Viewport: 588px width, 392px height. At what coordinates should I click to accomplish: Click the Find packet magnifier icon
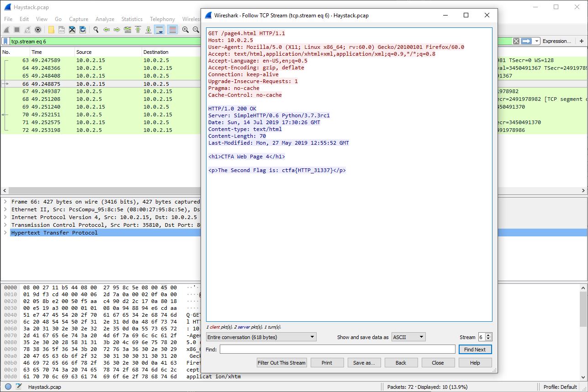96,30
